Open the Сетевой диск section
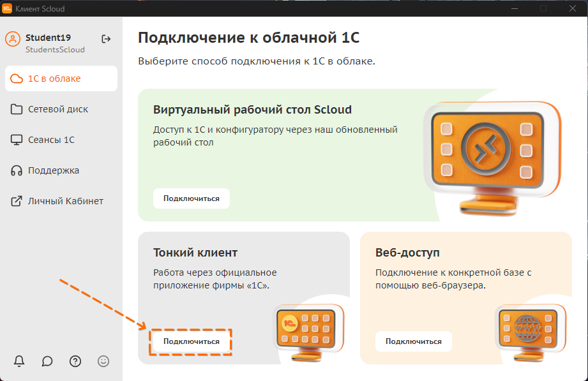Screen dimensions: 588x381 pos(61,109)
